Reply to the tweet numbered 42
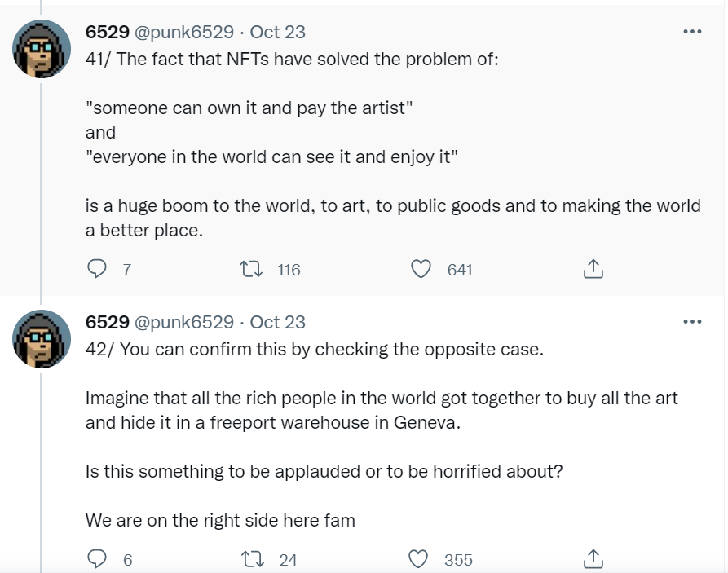 click(97, 559)
